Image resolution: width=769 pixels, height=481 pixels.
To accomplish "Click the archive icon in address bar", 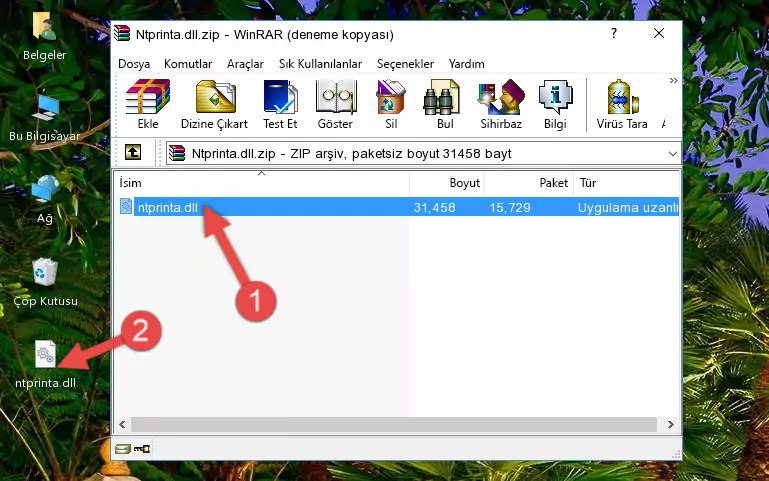I will pyautogui.click(x=177, y=153).
